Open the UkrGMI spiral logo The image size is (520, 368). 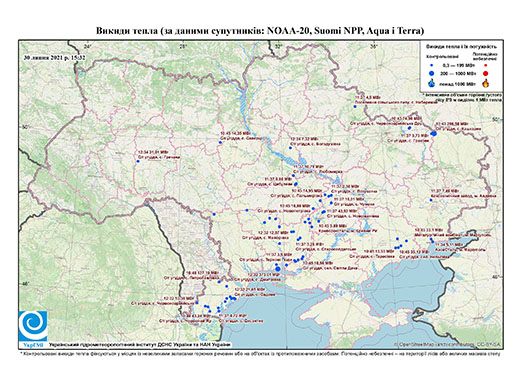[x=33, y=327]
